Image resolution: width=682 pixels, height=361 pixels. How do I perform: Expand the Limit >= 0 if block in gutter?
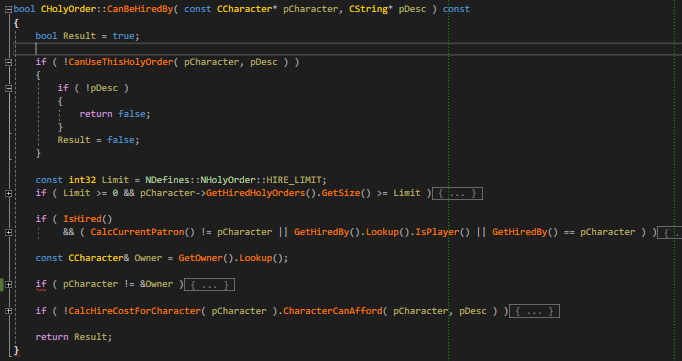click(8, 193)
